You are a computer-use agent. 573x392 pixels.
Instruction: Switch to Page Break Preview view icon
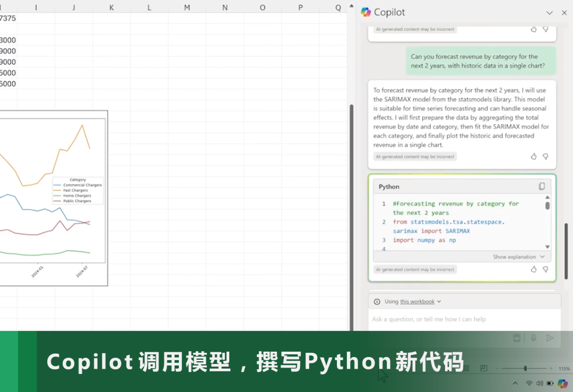[x=483, y=368]
